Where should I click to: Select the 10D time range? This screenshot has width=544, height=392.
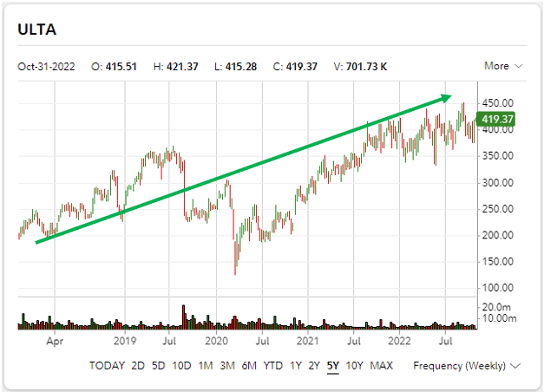(181, 366)
